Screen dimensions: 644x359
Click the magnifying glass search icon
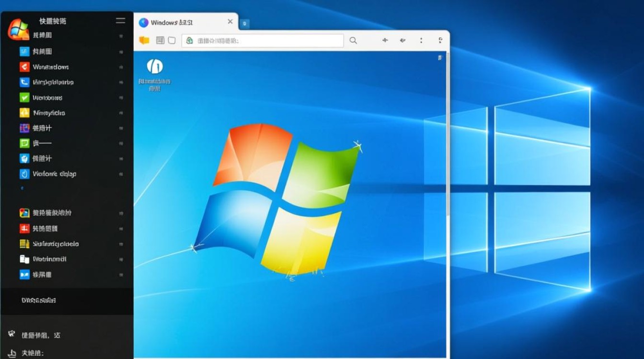pyautogui.click(x=353, y=41)
